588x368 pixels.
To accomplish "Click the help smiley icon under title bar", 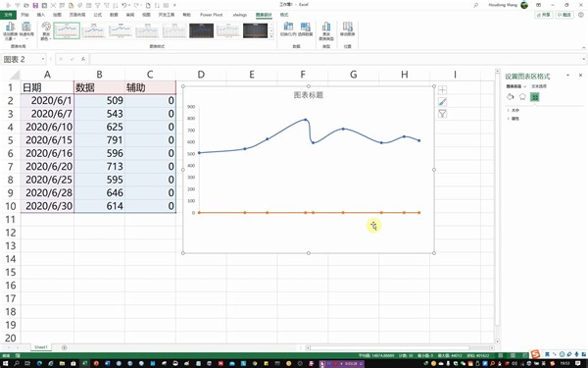I will coord(581,15).
